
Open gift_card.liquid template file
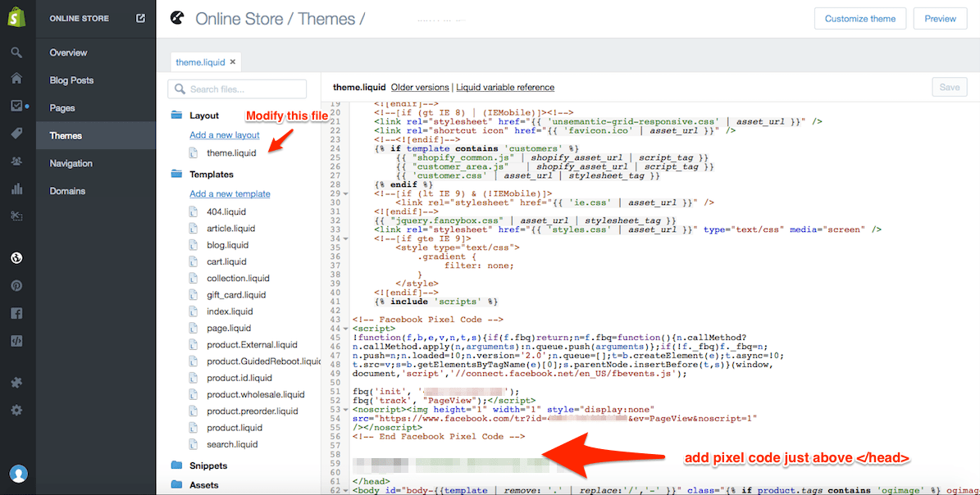[236, 295]
